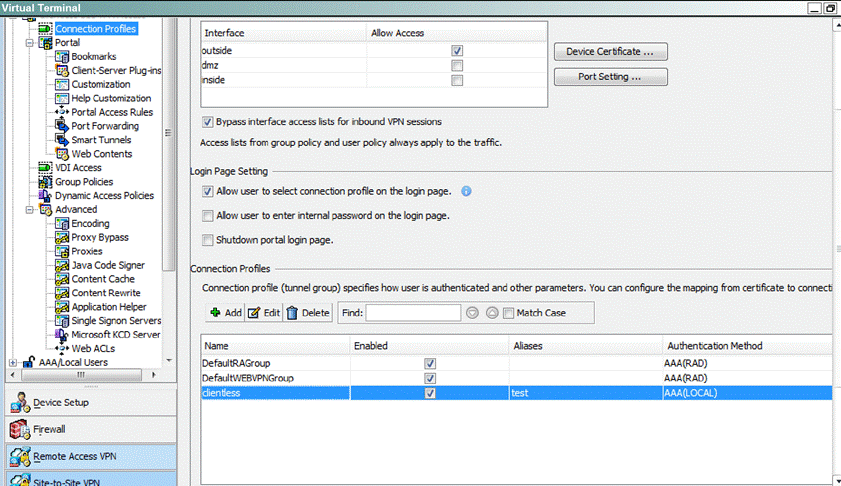Open Group Policies in the tree
This screenshot has width=841, height=486.
pyautogui.click(x=83, y=182)
